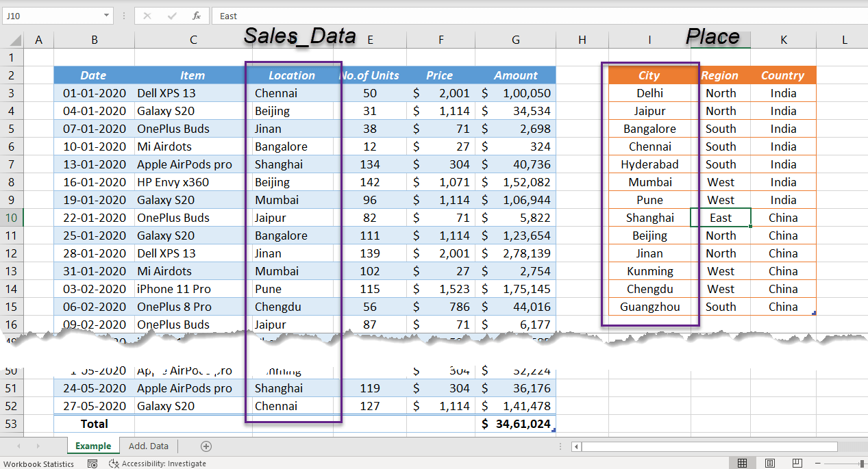Select column header H

tap(582, 39)
